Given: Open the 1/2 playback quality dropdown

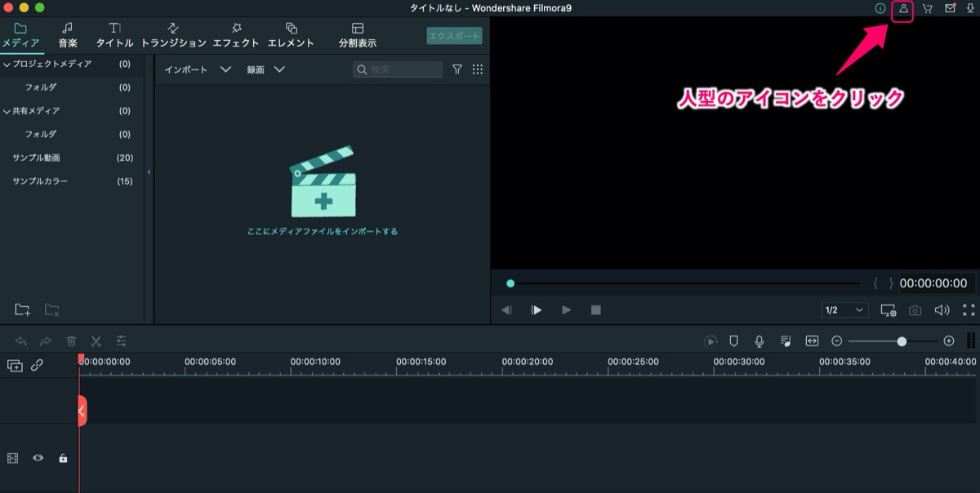Looking at the screenshot, I should (x=844, y=310).
